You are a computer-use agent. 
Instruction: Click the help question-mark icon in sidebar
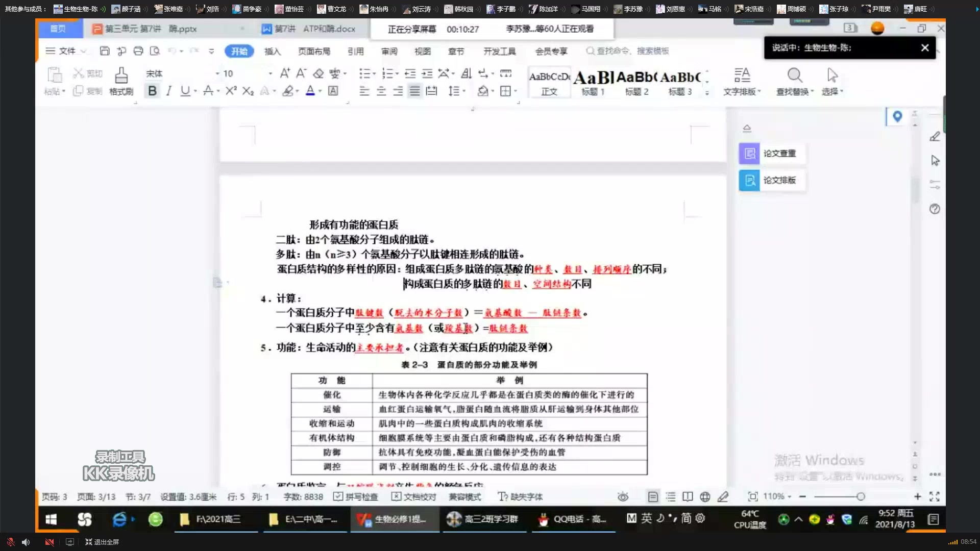(935, 209)
